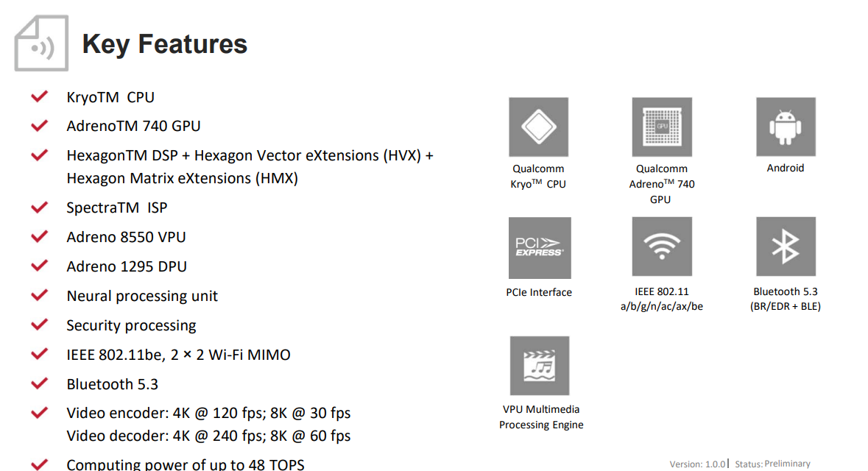This screenshot has height=471, width=868.
Task: Click the Version 1.0.0 footer text
Action: tap(697, 464)
